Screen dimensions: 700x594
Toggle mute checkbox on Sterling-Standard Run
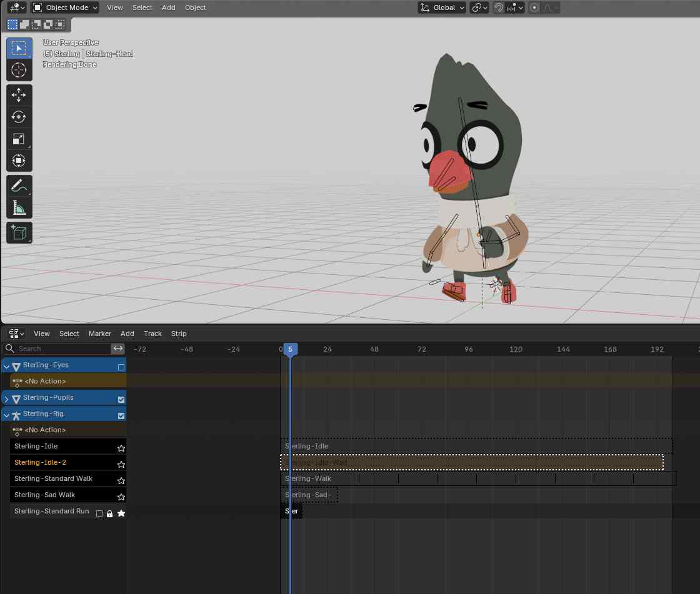click(99, 513)
